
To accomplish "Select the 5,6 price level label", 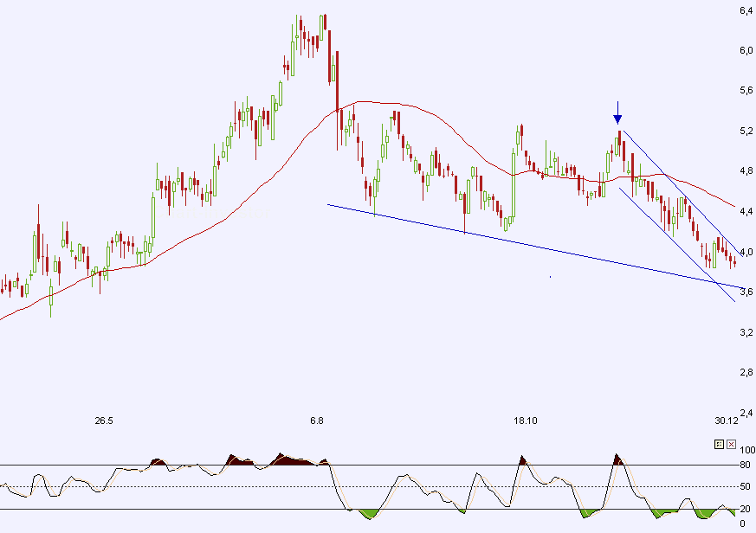I will (x=745, y=91).
